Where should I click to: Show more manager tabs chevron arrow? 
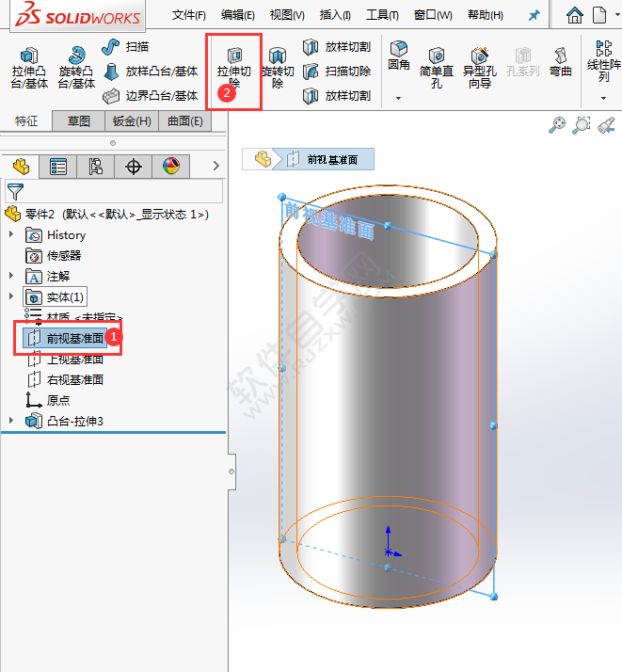click(x=215, y=166)
